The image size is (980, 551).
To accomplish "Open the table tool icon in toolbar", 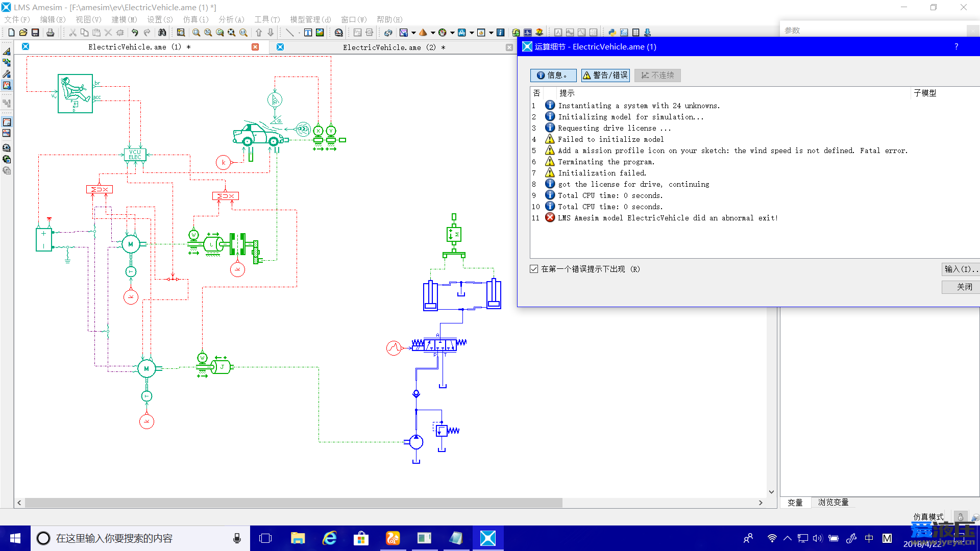I will 636,33.
